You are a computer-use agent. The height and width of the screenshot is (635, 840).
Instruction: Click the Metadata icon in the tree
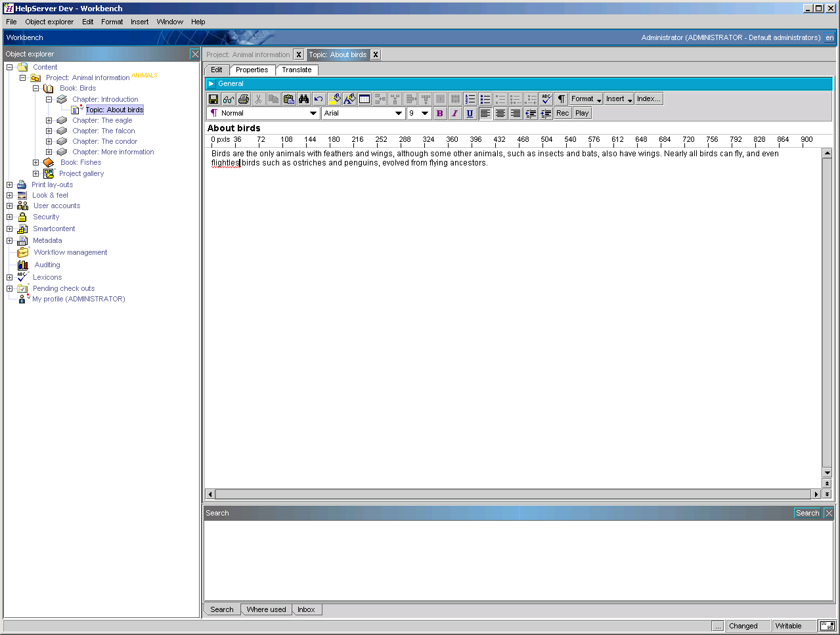click(22, 240)
